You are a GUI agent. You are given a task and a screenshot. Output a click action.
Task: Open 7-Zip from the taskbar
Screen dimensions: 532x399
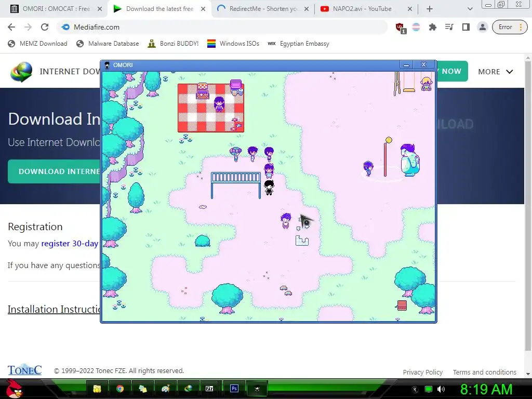click(209, 389)
